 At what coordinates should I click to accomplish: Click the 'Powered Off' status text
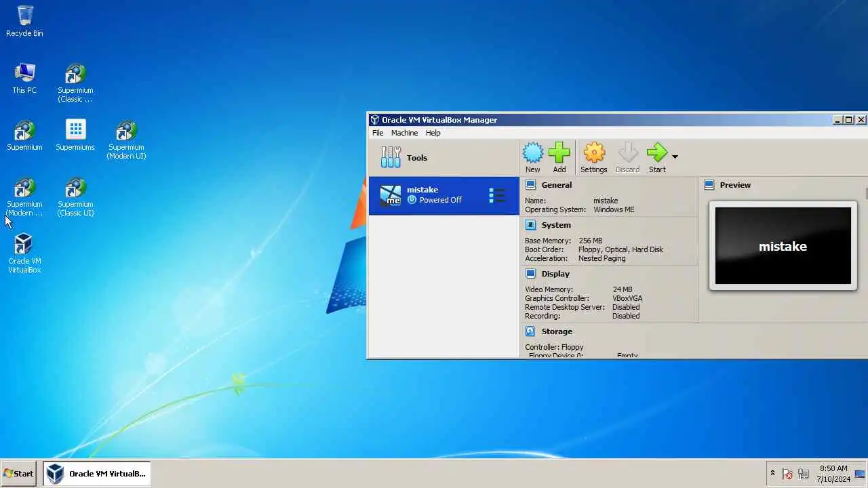click(440, 200)
